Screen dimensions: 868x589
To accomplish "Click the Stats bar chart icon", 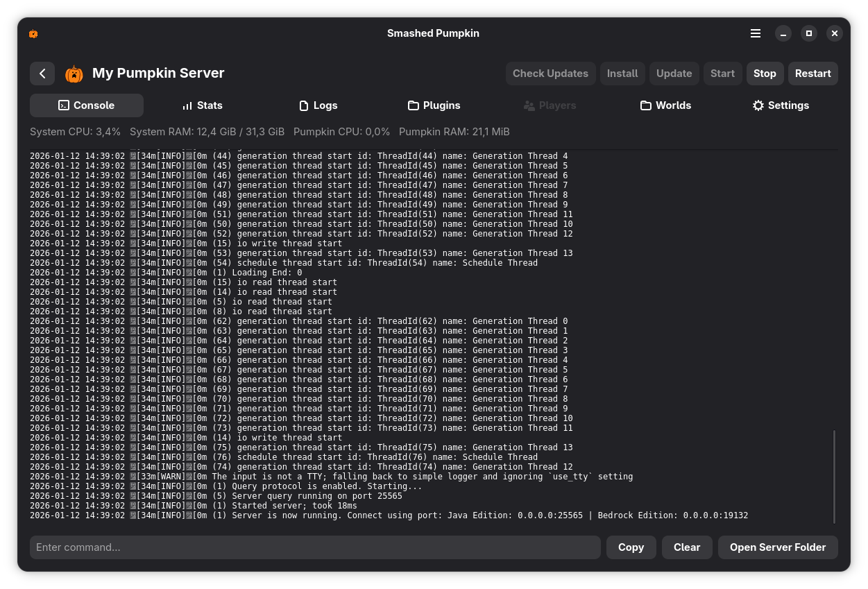I will point(187,105).
